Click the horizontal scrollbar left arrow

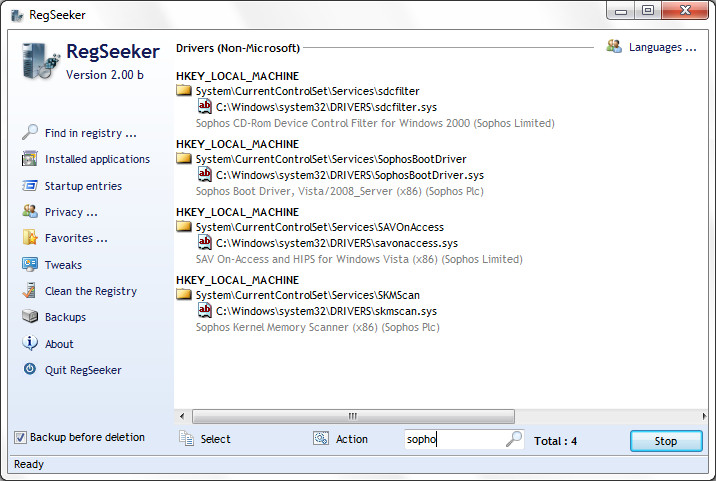182,416
